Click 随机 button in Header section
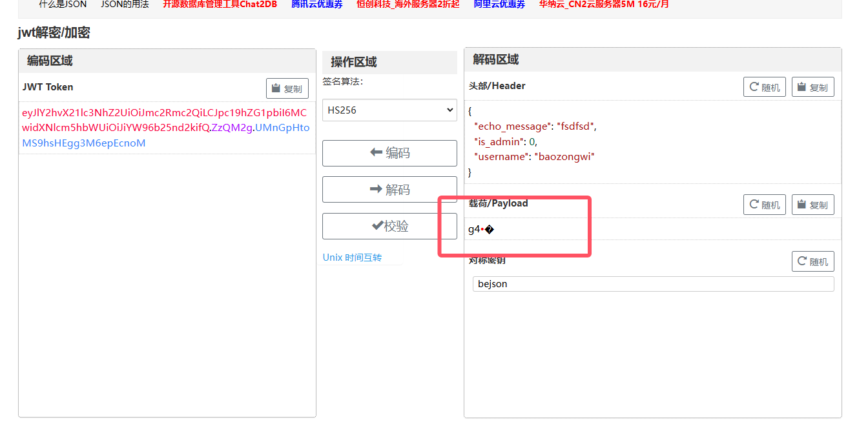Screen dimensions: 868x424 pyautogui.click(x=765, y=87)
